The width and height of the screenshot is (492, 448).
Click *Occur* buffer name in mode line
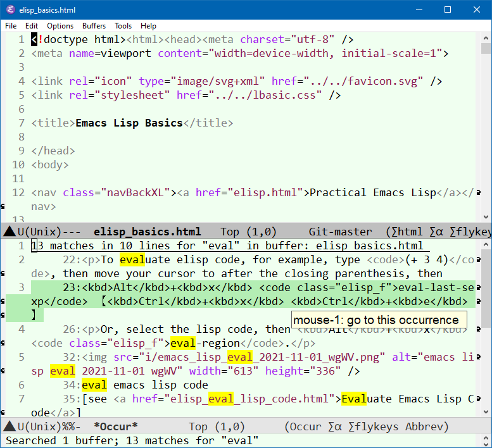116,426
